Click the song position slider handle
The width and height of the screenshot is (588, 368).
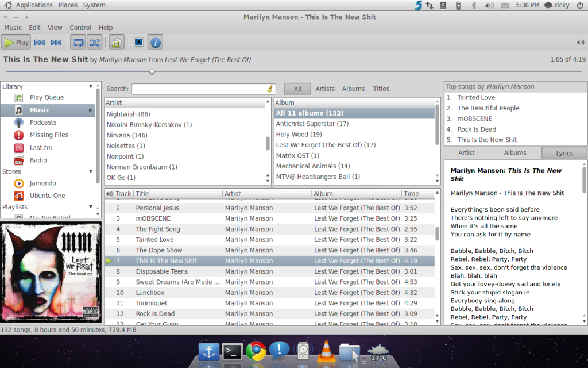point(152,72)
